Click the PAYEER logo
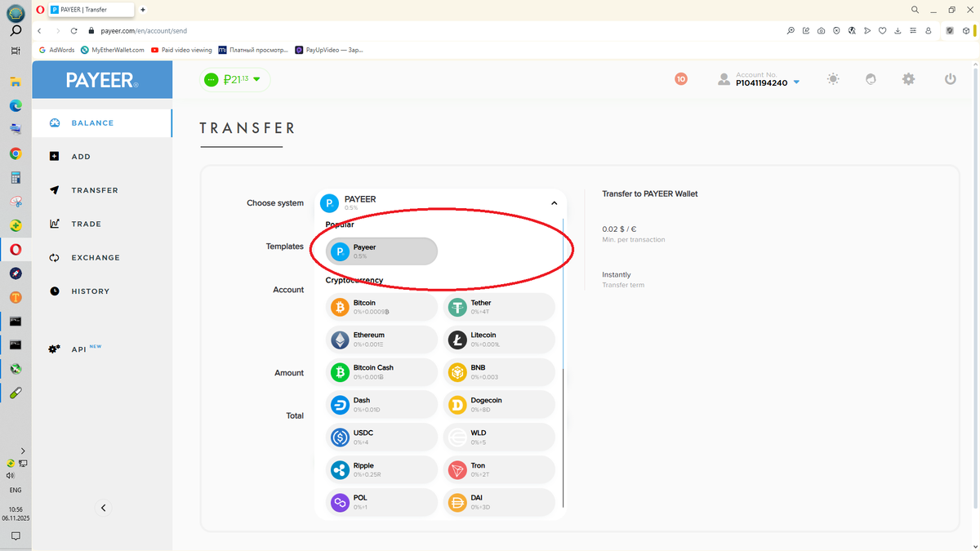Screen dimensions: 980x551 [x=102, y=80]
